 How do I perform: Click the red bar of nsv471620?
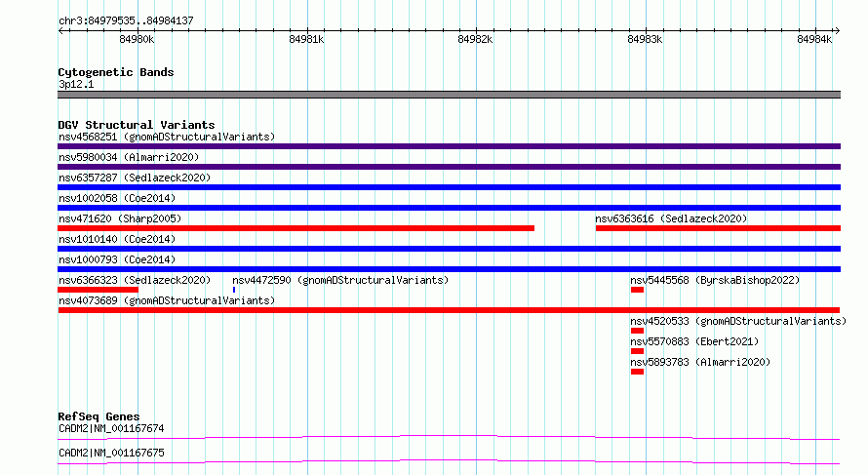pyautogui.click(x=296, y=228)
